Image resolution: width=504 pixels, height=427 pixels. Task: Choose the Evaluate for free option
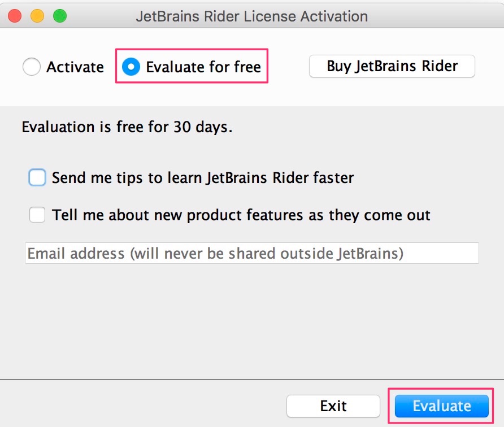pos(131,67)
